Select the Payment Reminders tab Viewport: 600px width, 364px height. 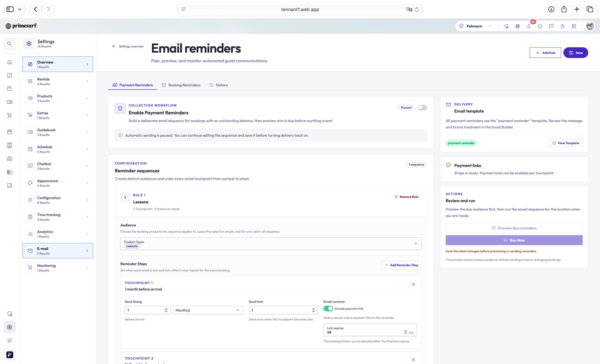[x=133, y=85]
